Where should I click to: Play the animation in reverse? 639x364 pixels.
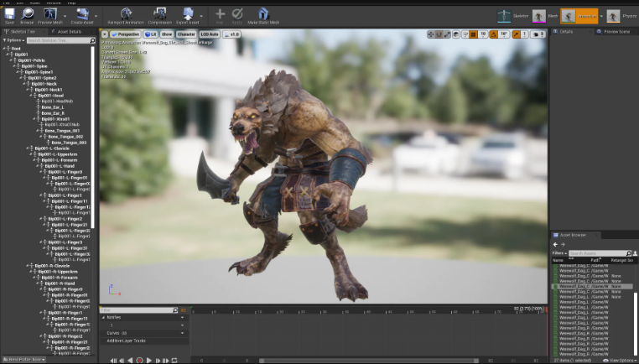tap(130, 361)
